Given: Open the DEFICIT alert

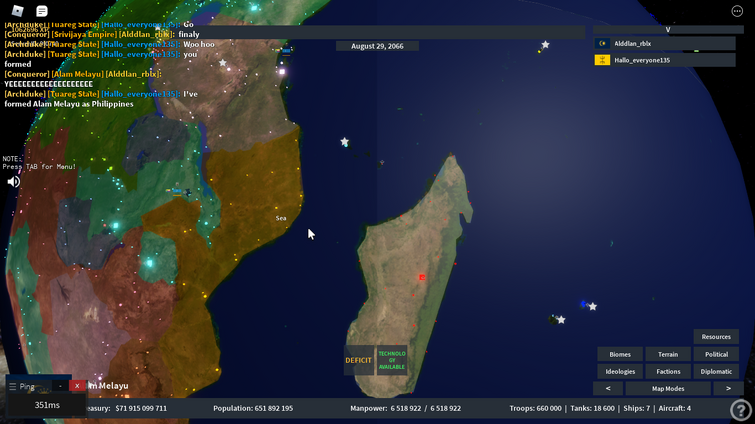Looking at the screenshot, I should [359, 360].
